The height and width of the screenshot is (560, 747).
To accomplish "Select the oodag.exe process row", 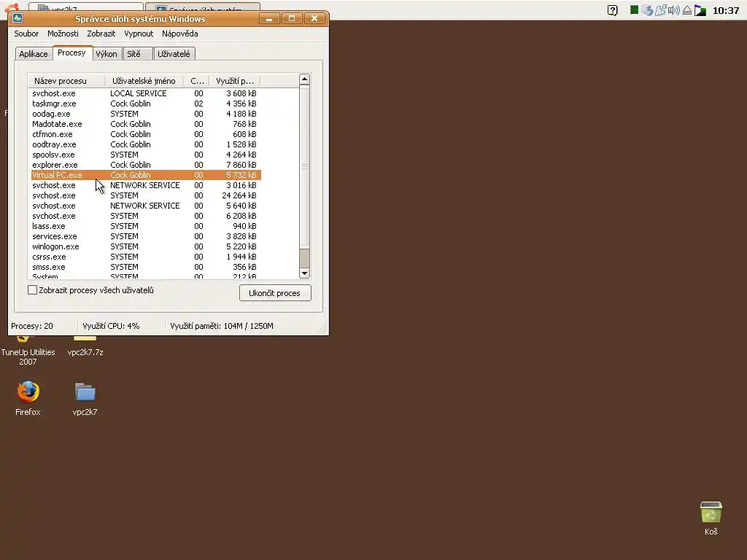I will coord(146,114).
